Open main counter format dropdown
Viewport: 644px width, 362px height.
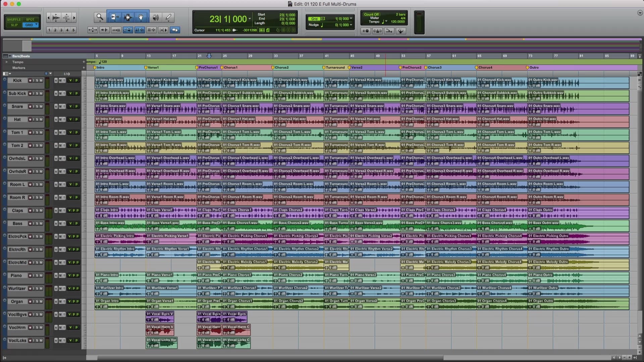point(250,19)
